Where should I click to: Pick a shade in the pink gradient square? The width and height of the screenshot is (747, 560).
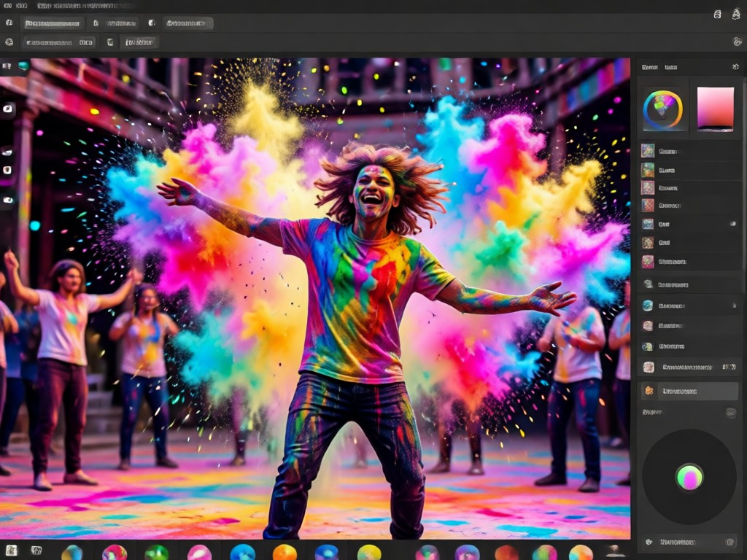click(x=716, y=109)
